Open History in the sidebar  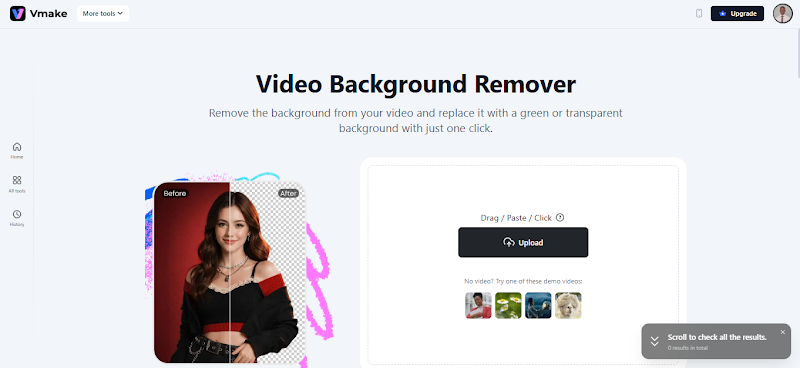(17, 218)
